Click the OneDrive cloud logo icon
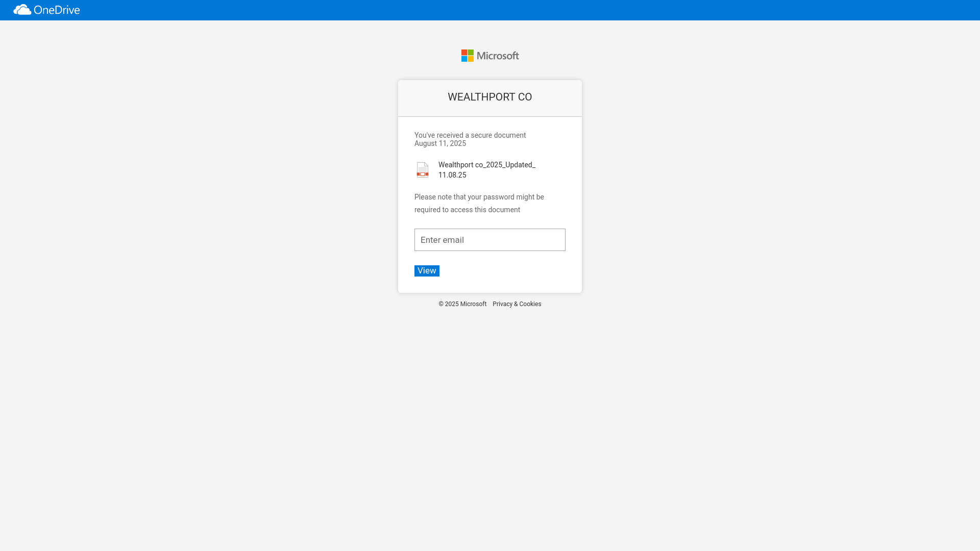Viewport: 980px width, 551px height. [22, 10]
